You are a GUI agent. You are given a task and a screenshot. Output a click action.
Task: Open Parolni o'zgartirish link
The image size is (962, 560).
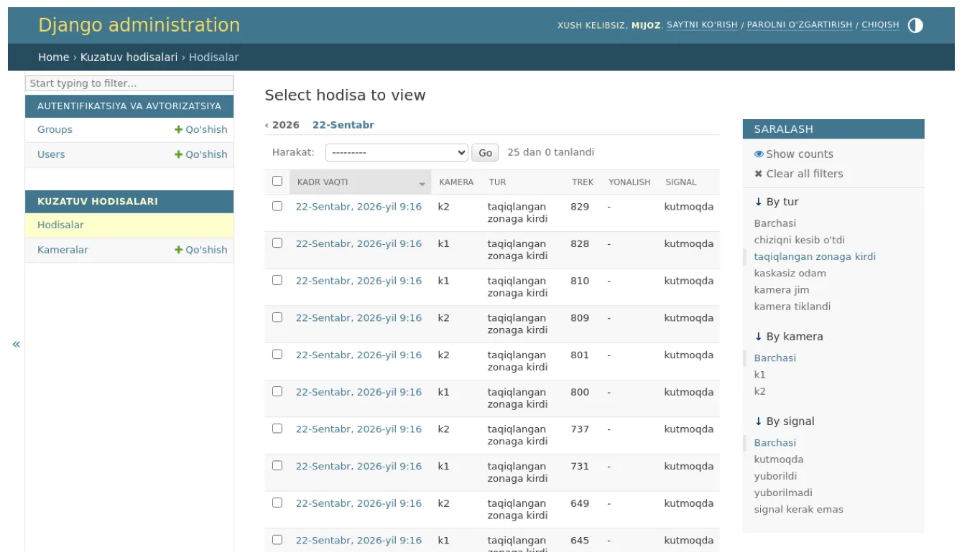800,25
